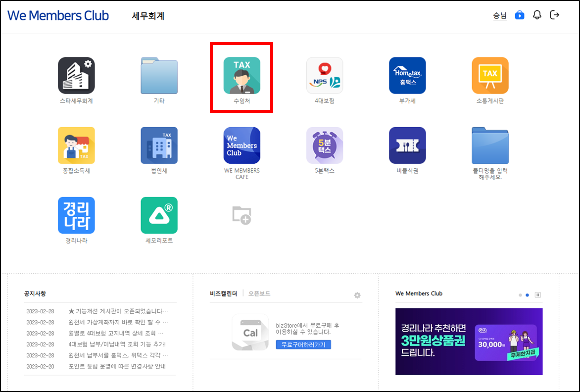This screenshot has height=392, width=580.
Task: Open the 승님 user profile link
Action: [x=500, y=16]
